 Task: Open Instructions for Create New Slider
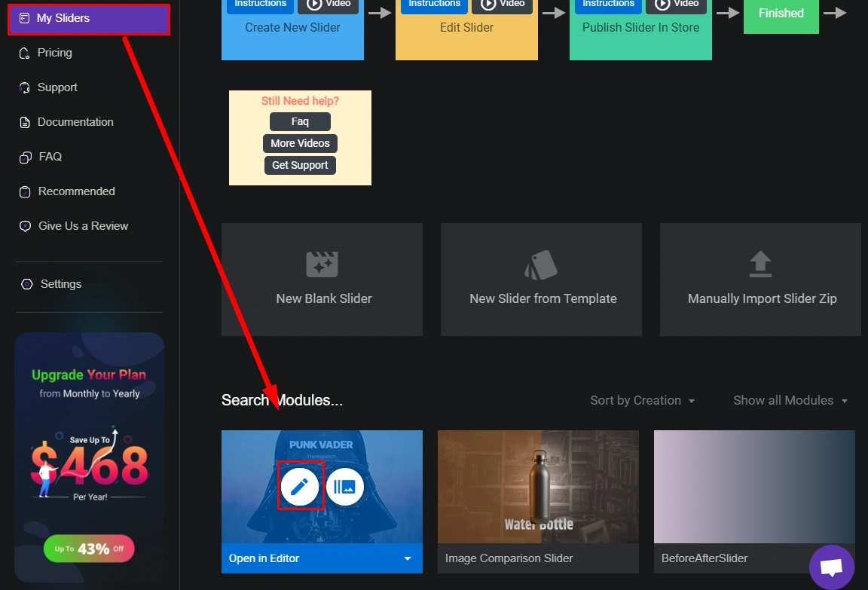click(260, 5)
